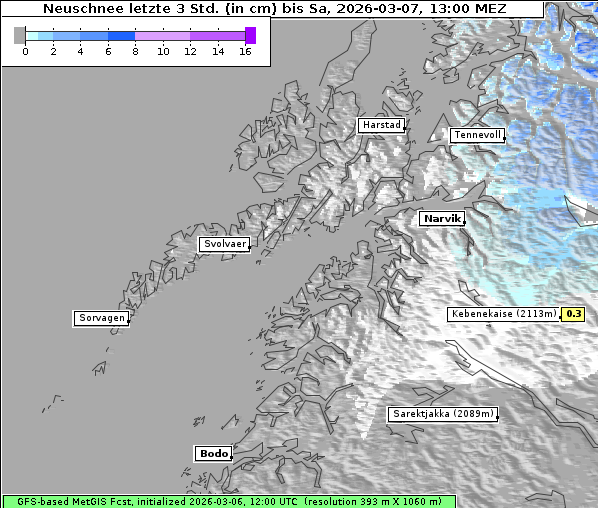This screenshot has height=508, width=598.
Task: Click the Tennevoll location label
Action: point(477,135)
